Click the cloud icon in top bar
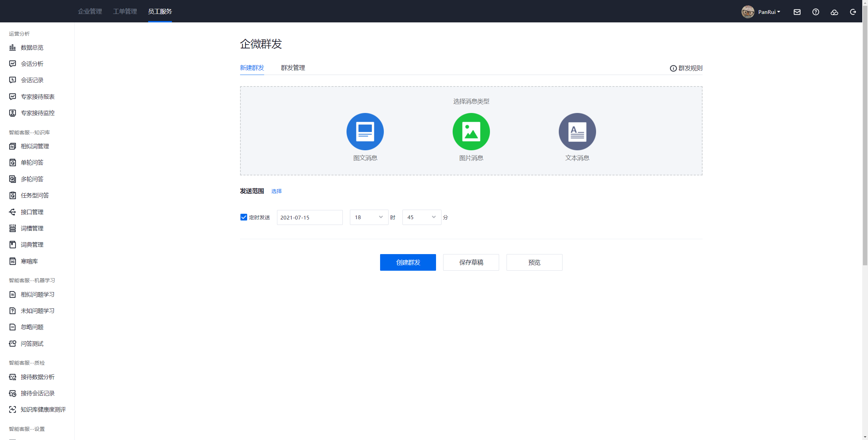 point(834,12)
